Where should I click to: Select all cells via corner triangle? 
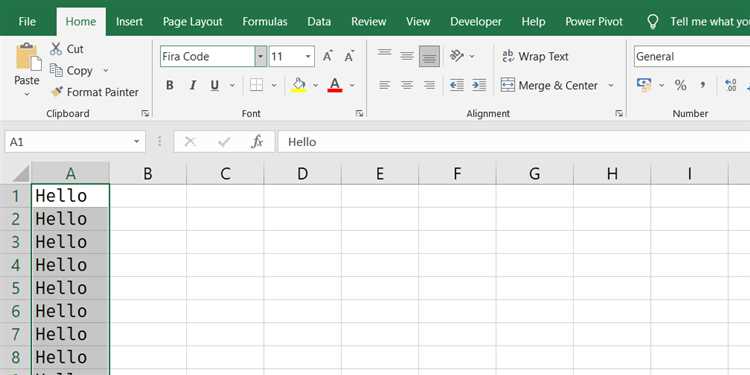click(x=21, y=173)
